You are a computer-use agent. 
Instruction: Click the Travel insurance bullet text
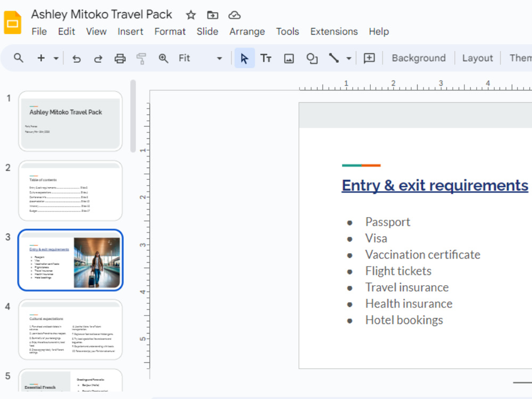407,287
